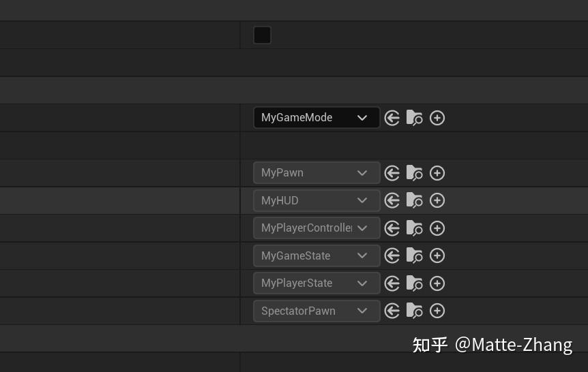Use selected asset arrow for MyHUD
This screenshot has height=372, width=588.
(392, 200)
